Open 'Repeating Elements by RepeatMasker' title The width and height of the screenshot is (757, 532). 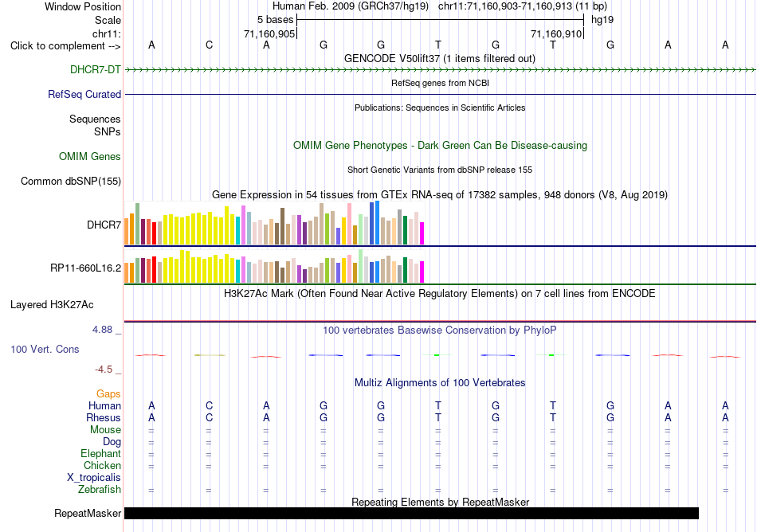pos(441,502)
